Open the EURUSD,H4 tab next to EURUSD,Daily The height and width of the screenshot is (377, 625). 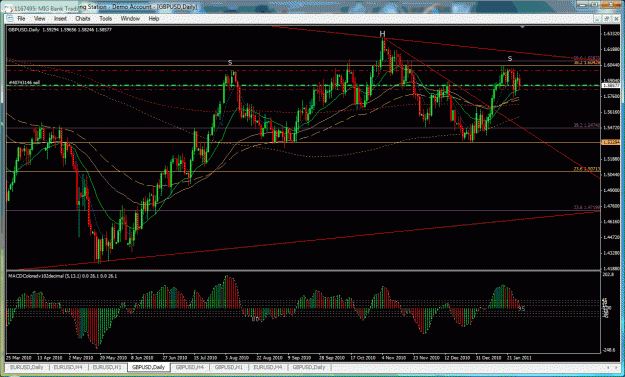point(68,367)
